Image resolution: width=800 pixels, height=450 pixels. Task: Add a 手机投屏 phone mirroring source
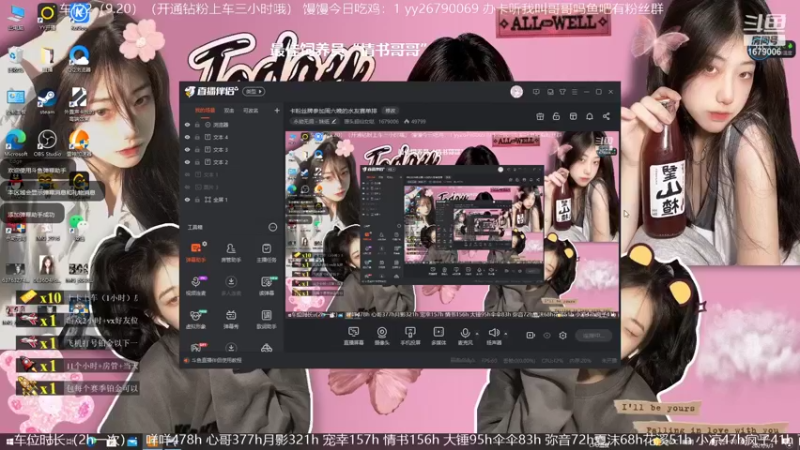click(x=410, y=336)
